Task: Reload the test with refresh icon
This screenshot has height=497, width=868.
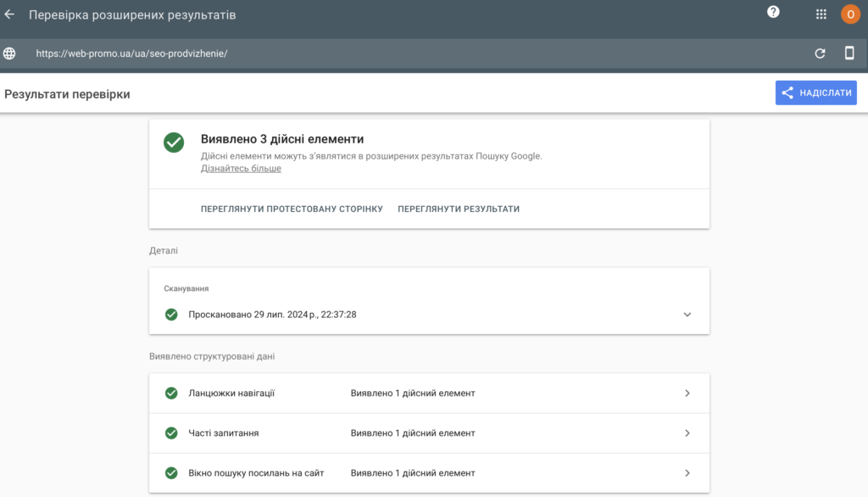Action: (x=820, y=53)
